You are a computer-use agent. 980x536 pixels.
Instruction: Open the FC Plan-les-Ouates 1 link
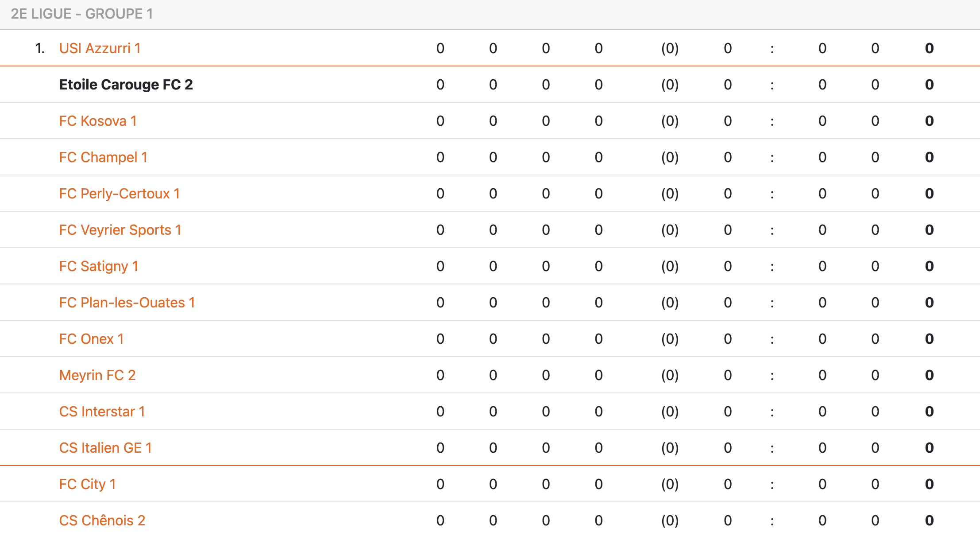(x=127, y=303)
